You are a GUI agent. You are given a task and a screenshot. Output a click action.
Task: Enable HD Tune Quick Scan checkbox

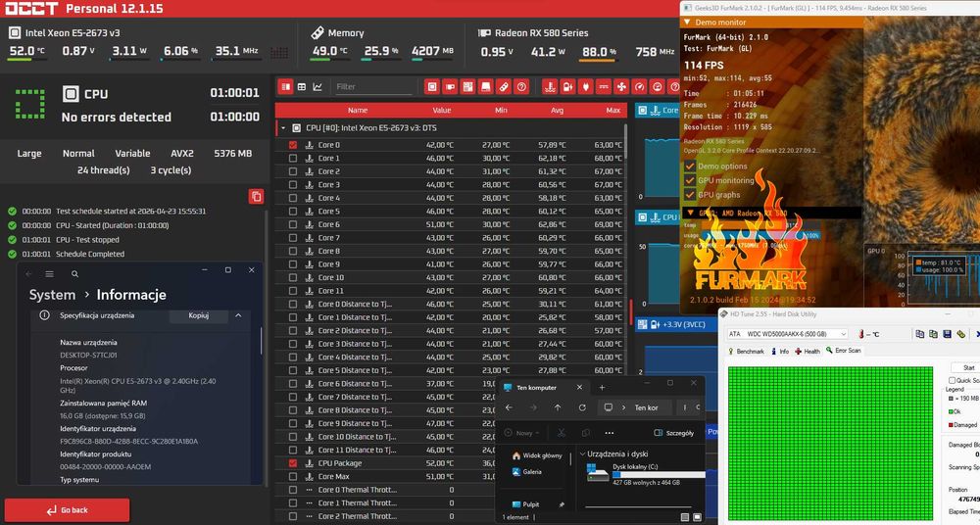pyautogui.click(x=952, y=380)
